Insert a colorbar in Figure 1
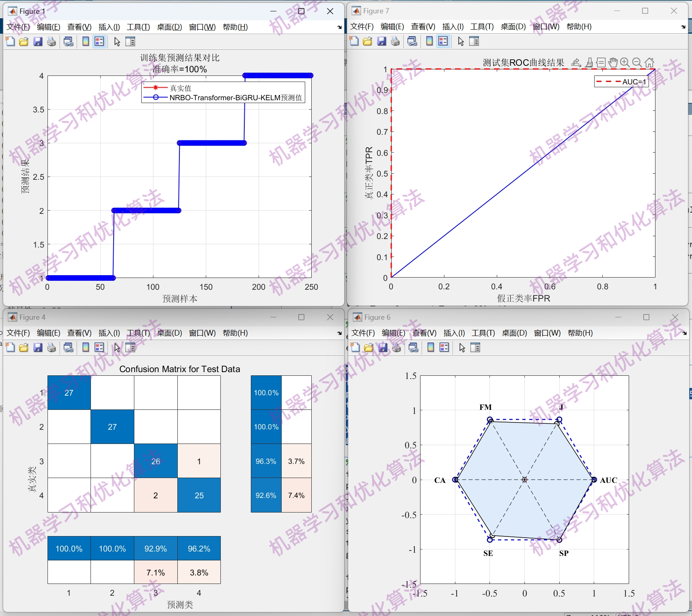The image size is (692, 616). point(85,41)
